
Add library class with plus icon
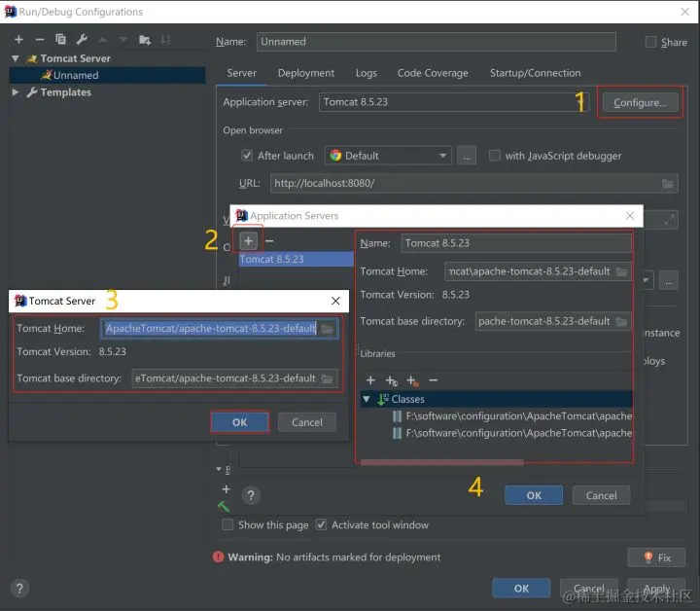[x=370, y=380]
